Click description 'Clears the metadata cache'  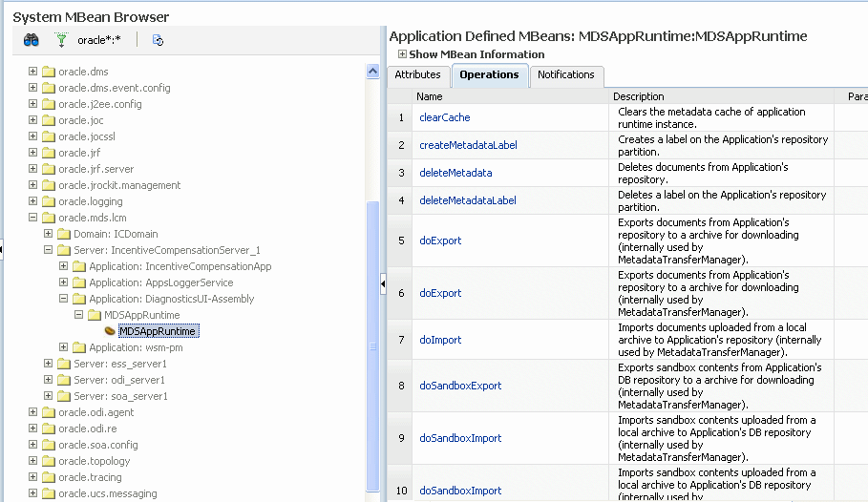tap(711, 118)
